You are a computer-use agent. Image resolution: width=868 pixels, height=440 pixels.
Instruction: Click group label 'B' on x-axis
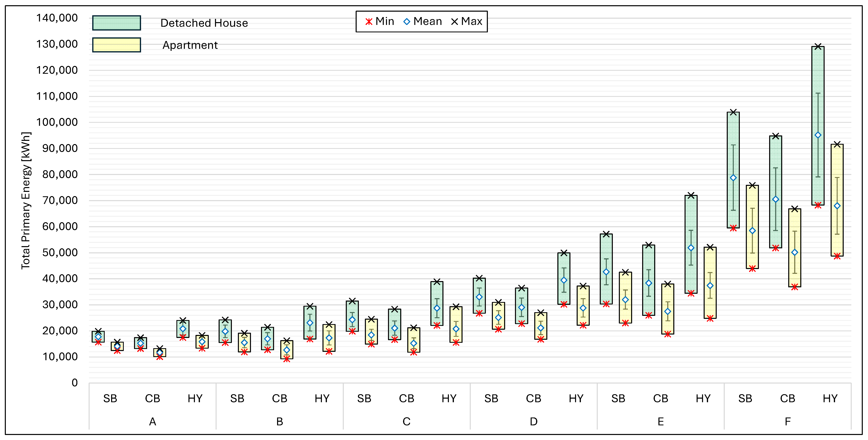tap(280, 422)
